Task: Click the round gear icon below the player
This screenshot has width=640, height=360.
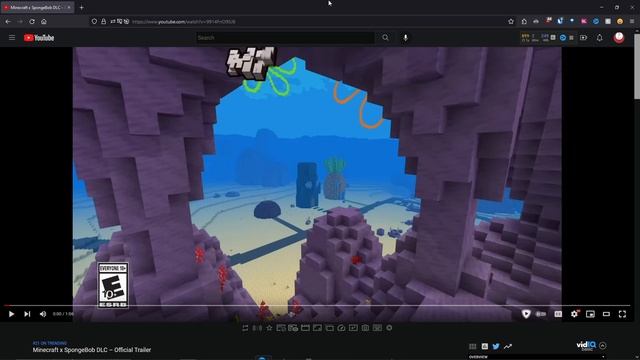Action: click(389, 328)
